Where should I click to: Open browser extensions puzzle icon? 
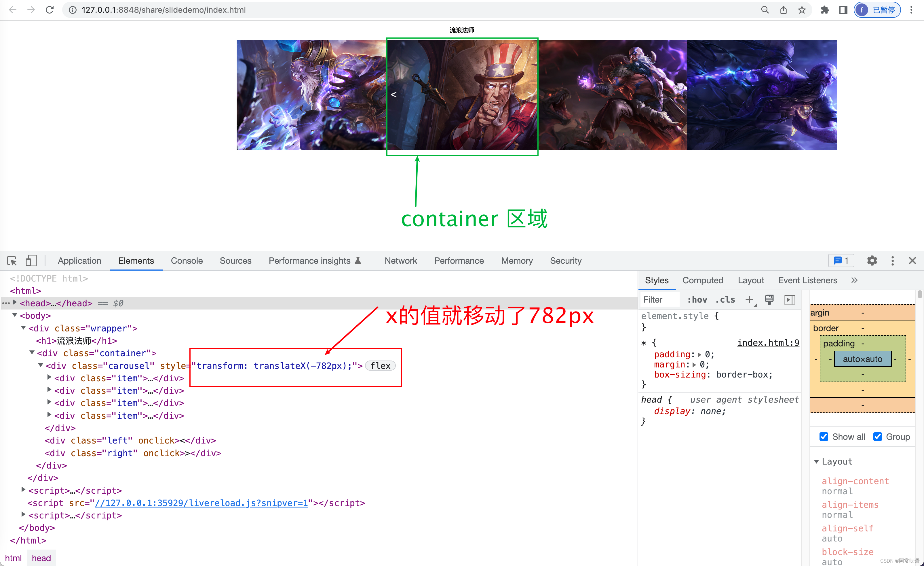coord(825,10)
